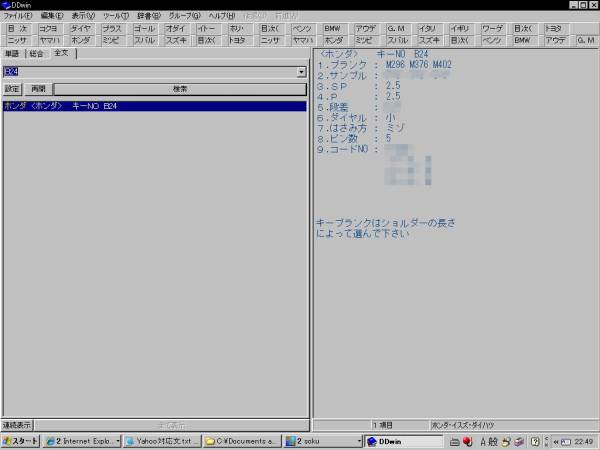The width and height of the screenshot is (600, 450).
Task: Click the DDwin taskbar button
Action: (404, 441)
